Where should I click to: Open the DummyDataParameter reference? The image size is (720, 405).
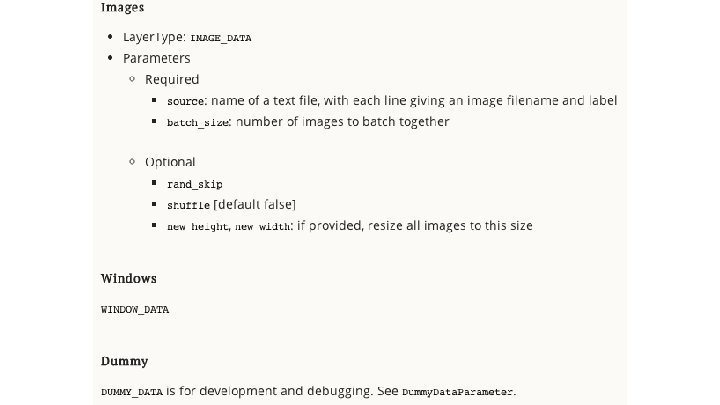coord(457,392)
